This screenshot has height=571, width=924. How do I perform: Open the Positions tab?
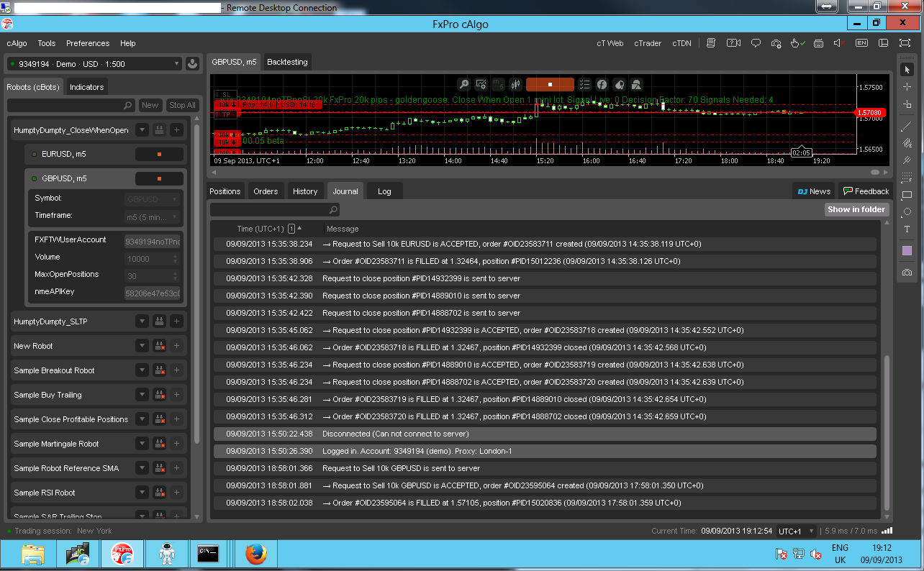(x=225, y=191)
